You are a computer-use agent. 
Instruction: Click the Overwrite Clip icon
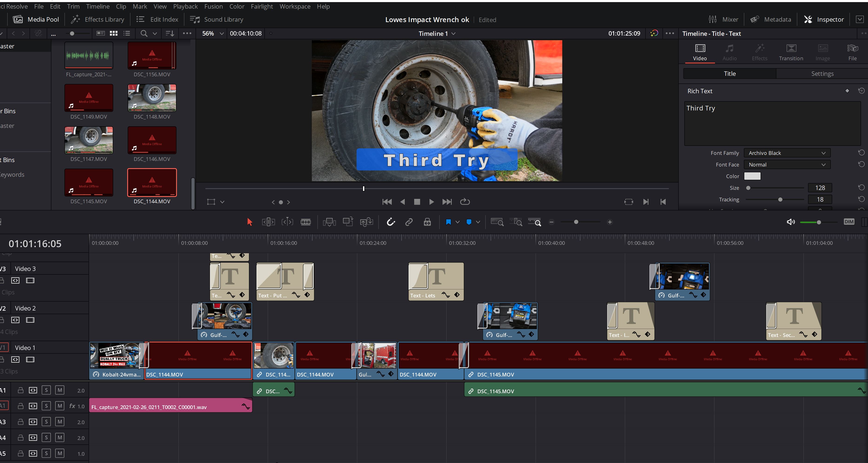pos(348,221)
